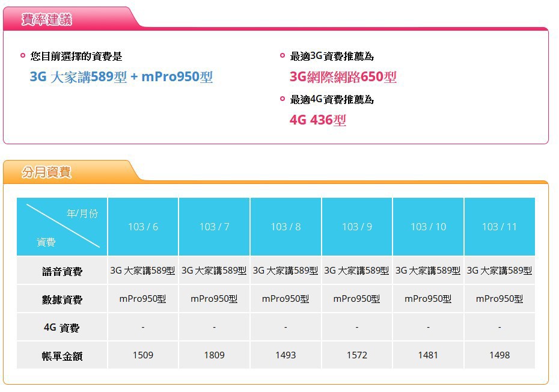Click column header 103 / 8
The width and height of the screenshot is (559, 392).
point(286,227)
